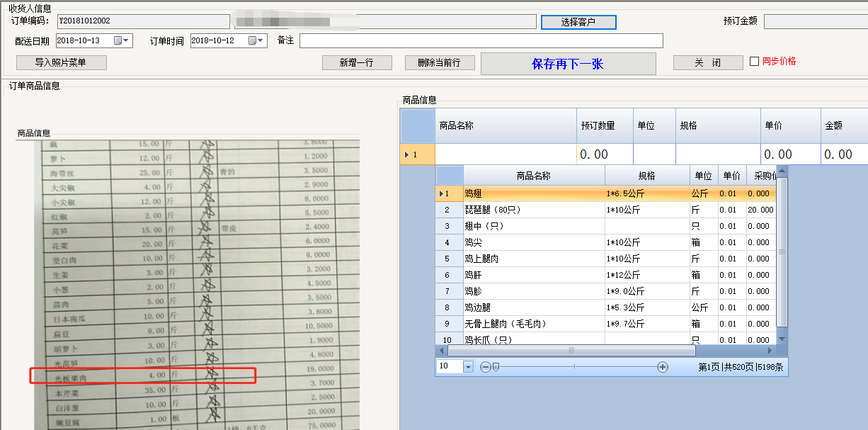Screen dimensions: 868x430
Task: Click the 预订数量 column header
Action: (x=605, y=125)
